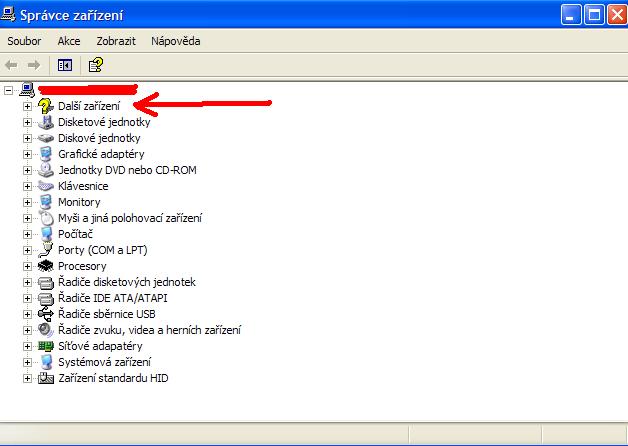The width and height of the screenshot is (628, 446).
Task: Click the computer root node icon
Action: tap(27, 90)
